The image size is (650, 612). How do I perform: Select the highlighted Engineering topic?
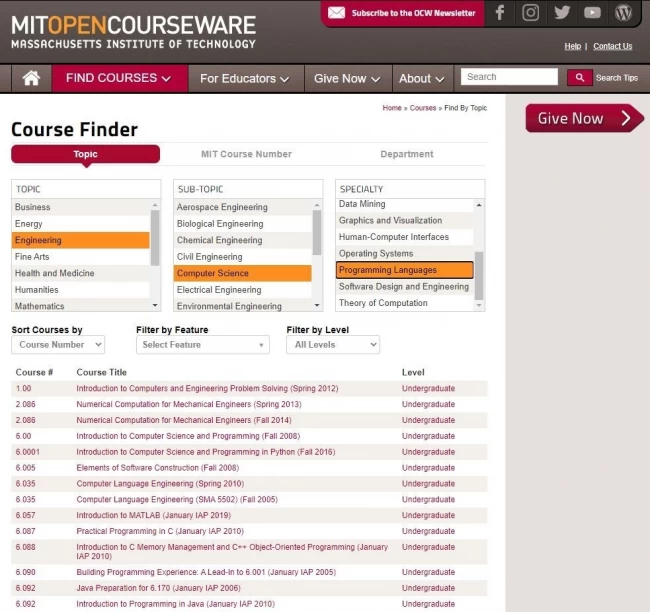(x=80, y=240)
